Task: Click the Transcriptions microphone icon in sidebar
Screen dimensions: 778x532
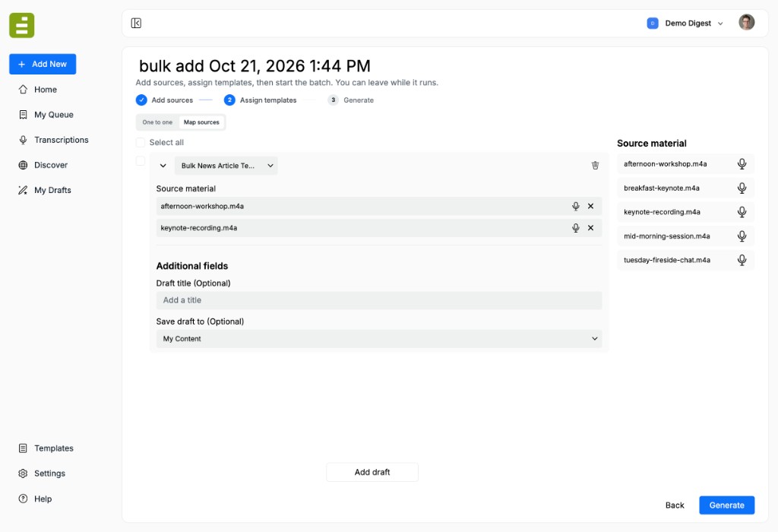Action: (x=23, y=140)
